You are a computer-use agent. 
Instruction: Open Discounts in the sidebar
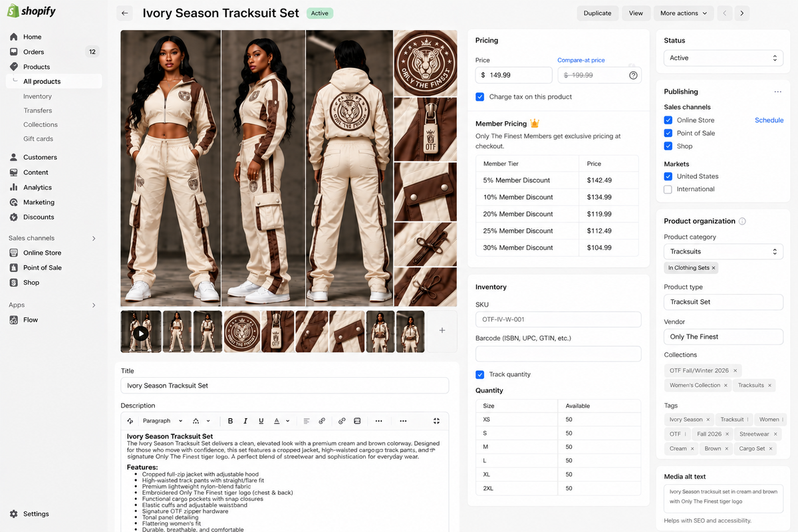(39, 217)
